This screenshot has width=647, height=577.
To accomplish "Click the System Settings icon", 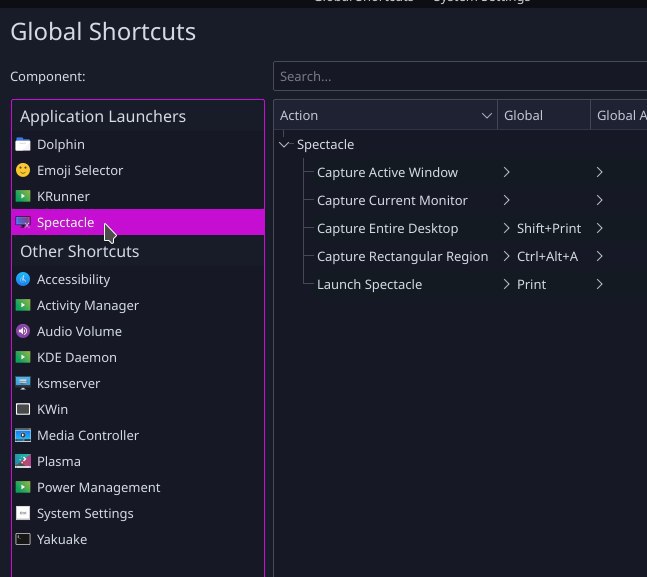I will [23, 513].
